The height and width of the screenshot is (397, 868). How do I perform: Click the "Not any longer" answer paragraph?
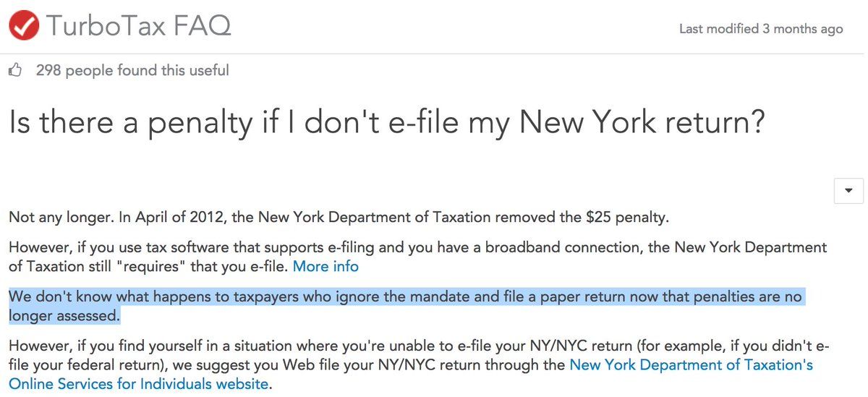pos(43,216)
